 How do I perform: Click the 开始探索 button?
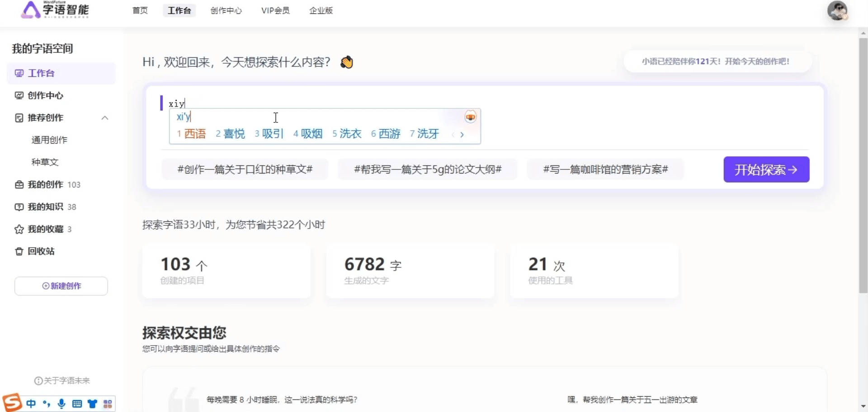pos(766,169)
